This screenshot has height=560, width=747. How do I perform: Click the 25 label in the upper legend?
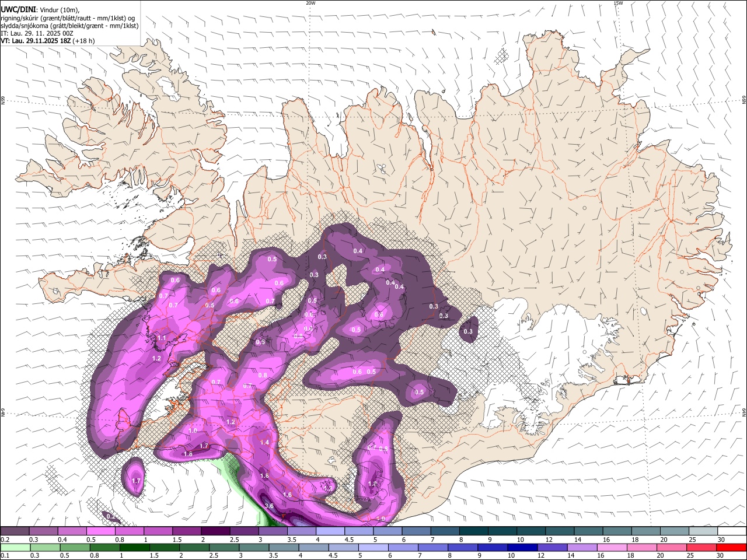point(692,540)
